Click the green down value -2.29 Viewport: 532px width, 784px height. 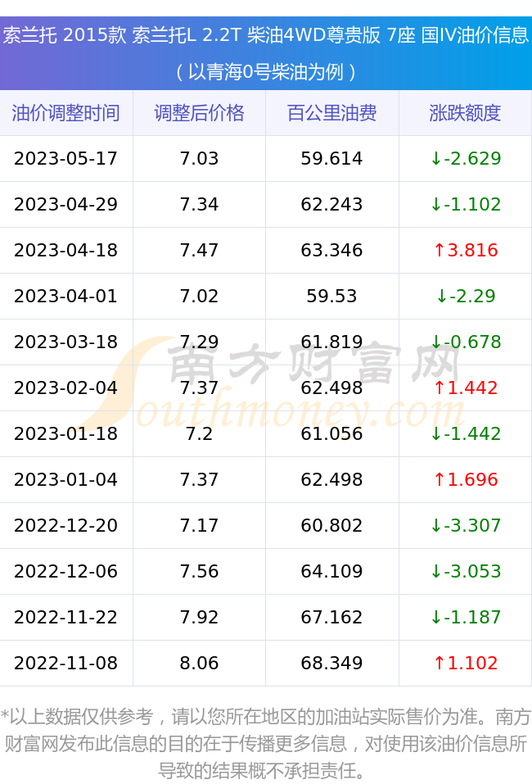pyautogui.click(x=466, y=296)
